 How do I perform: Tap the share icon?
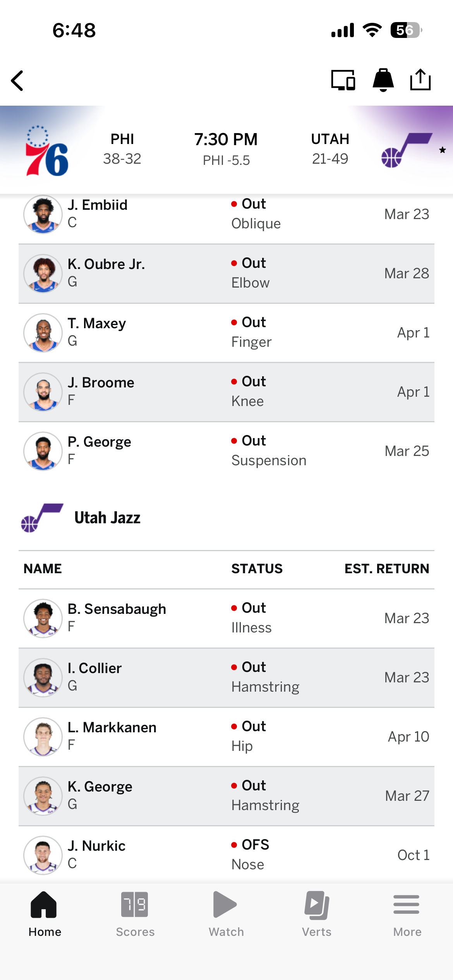420,80
